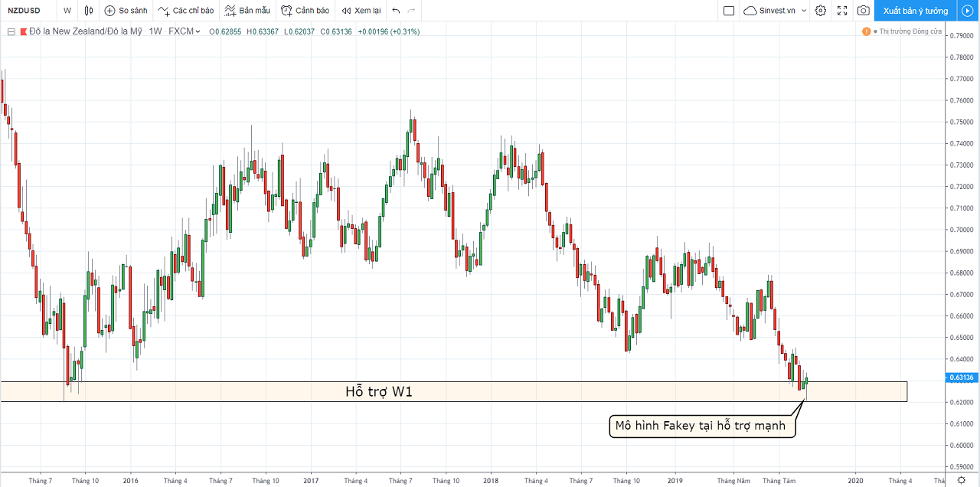The image size is (980, 487).
Task: Select the Hỗ trợ W1 support zone label
Action: point(379,391)
